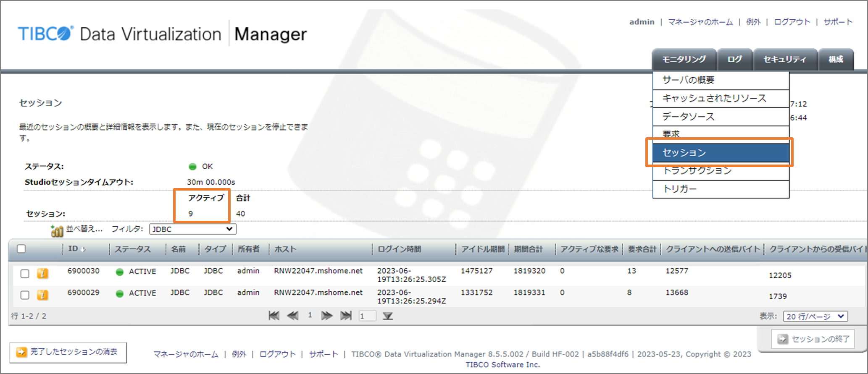Click the footer ログアウト link

pos(277,354)
